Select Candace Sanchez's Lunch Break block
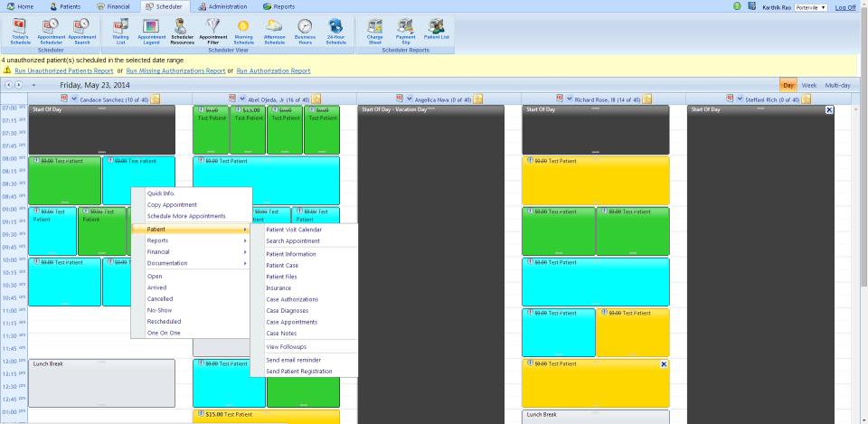Image resolution: width=868 pixels, height=424 pixels. 101,383
